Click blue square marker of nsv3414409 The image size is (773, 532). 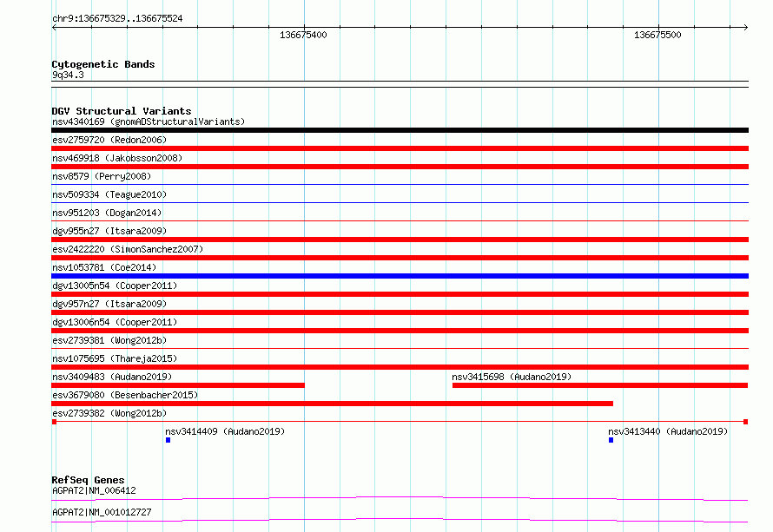[168, 440]
